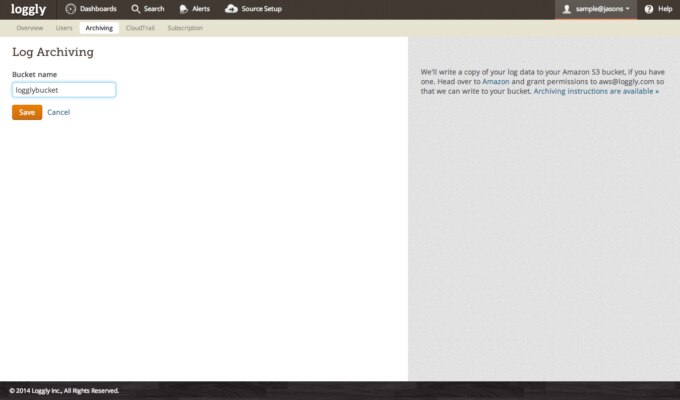Click the Loggly logo

[28, 9]
